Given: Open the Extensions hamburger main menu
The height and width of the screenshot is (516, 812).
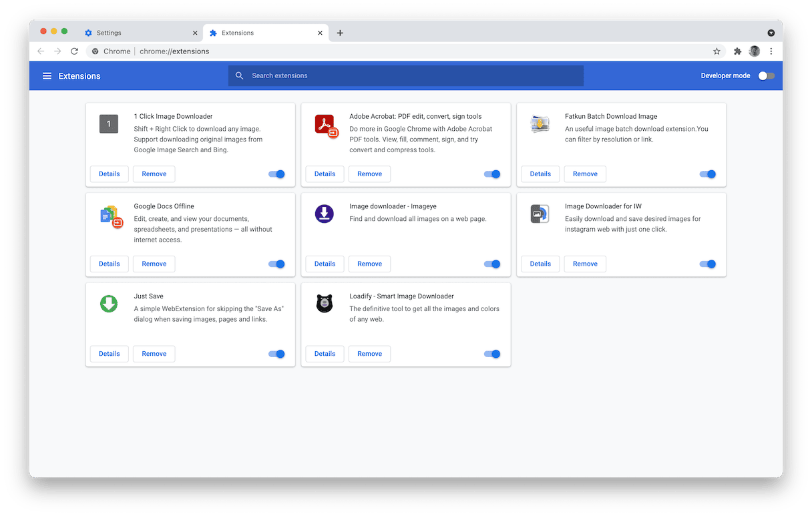Looking at the screenshot, I should click(47, 76).
